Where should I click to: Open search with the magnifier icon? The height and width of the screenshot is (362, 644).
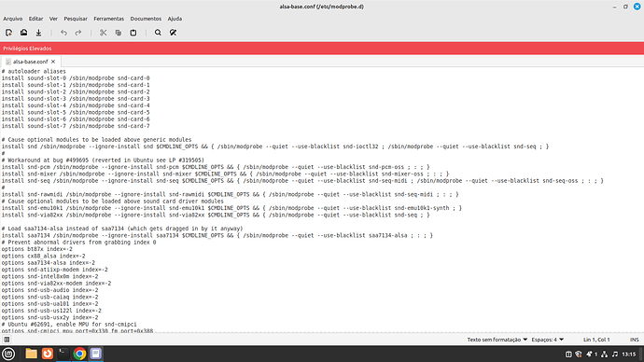click(158, 33)
